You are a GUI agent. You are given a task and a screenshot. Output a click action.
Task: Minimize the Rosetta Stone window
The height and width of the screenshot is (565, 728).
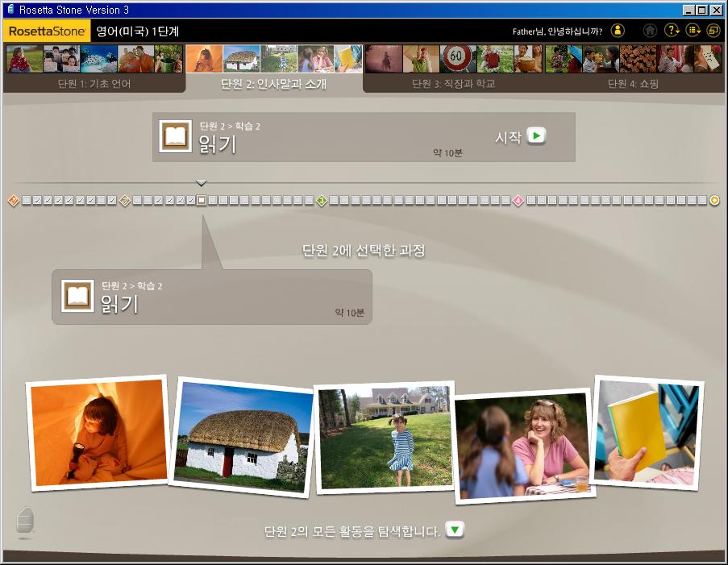pos(689,10)
